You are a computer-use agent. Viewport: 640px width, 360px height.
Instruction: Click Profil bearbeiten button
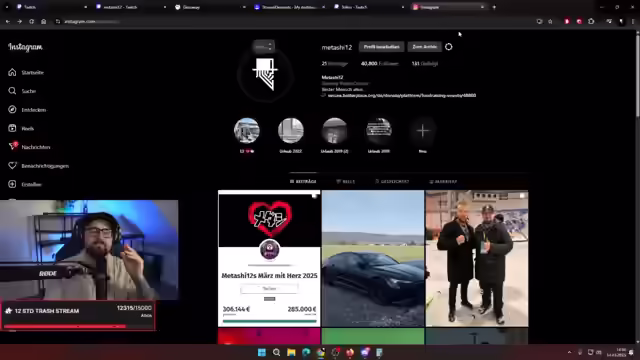pyautogui.click(x=382, y=47)
